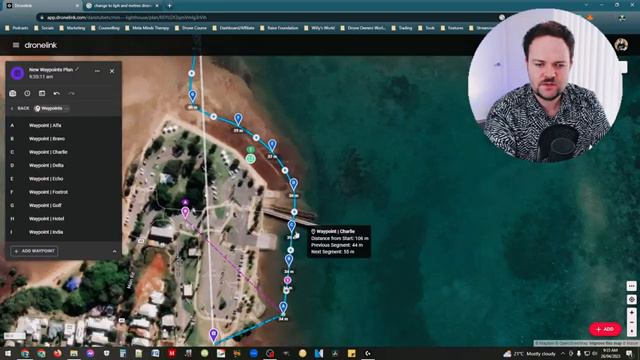Select Waypoint | Charlie in the list
The height and width of the screenshot is (360, 640).
(x=63, y=152)
